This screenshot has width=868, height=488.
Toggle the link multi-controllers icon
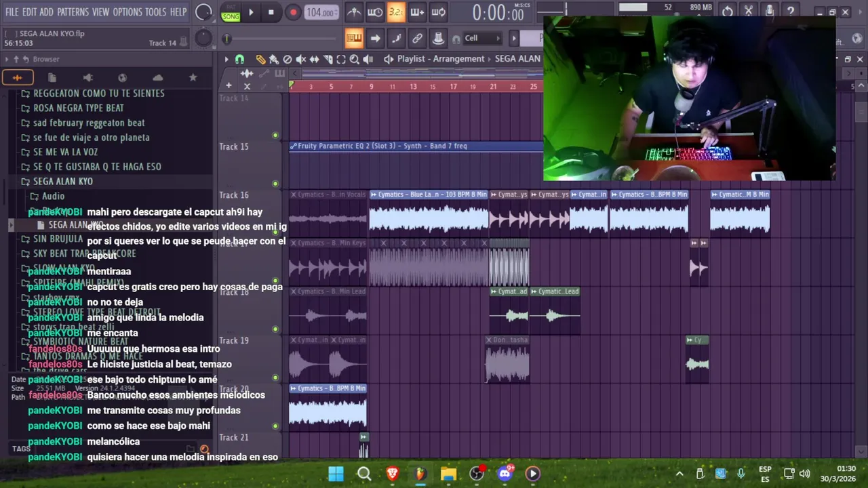coord(417,38)
